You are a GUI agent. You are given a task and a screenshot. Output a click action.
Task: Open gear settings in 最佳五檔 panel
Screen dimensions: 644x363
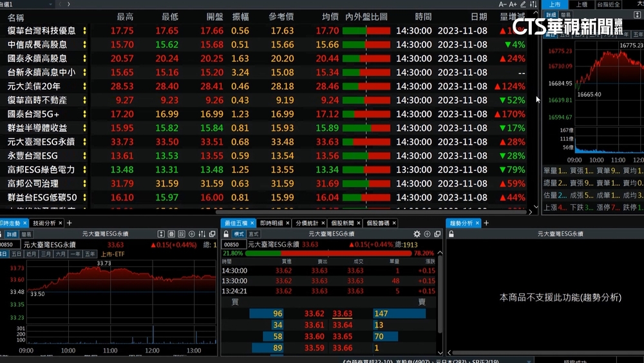coord(417,234)
